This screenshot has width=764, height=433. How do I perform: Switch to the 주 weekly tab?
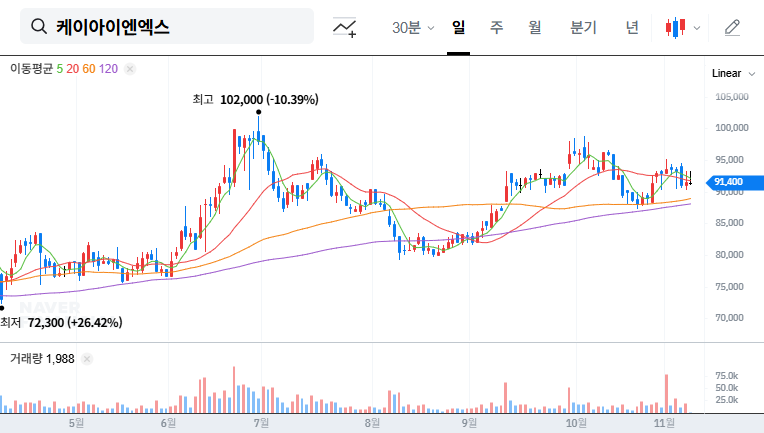point(496,27)
